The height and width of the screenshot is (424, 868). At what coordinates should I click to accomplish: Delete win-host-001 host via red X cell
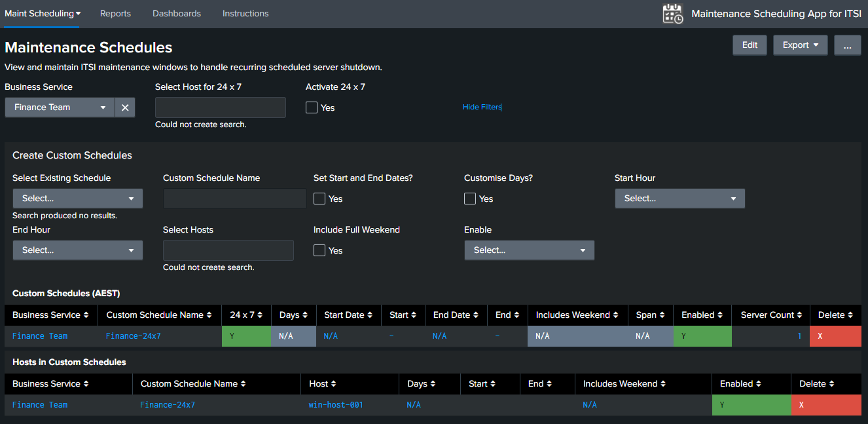(x=826, y=404)
